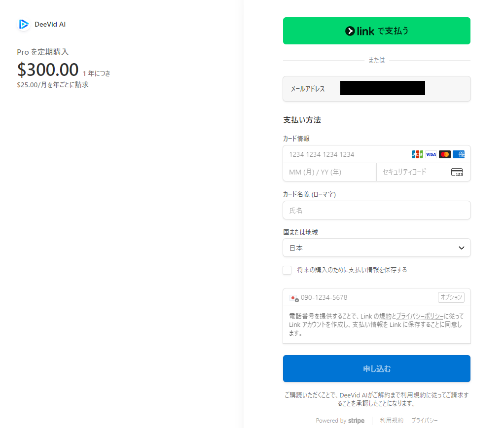Click the JCB card brand icon
The image size is (504, 428).
[417, 154]
